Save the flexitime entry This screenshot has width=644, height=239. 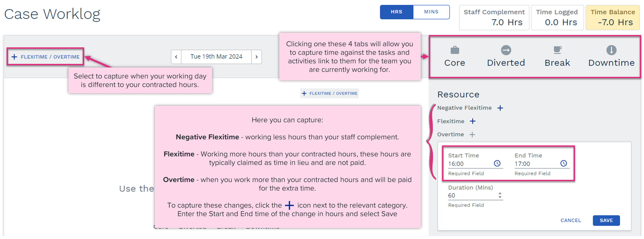point(606,220)
